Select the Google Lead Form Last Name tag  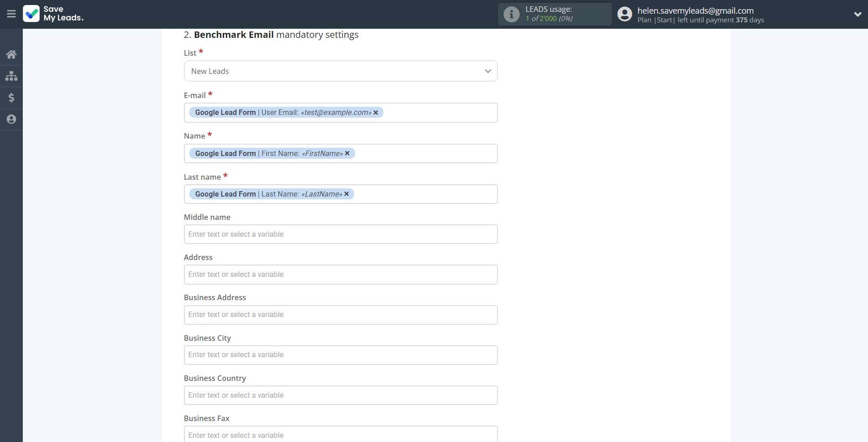pyautogui.click(x=272, y=194)
